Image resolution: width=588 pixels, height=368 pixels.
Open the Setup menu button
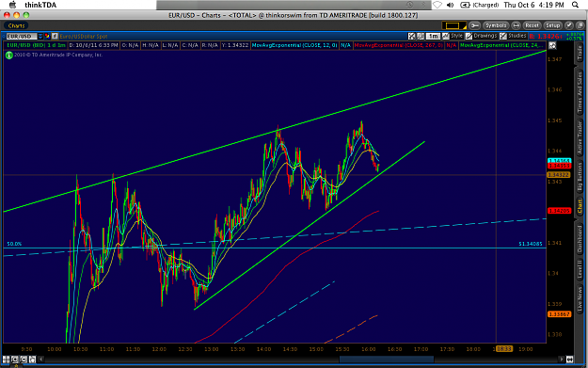tap(553, 25)
